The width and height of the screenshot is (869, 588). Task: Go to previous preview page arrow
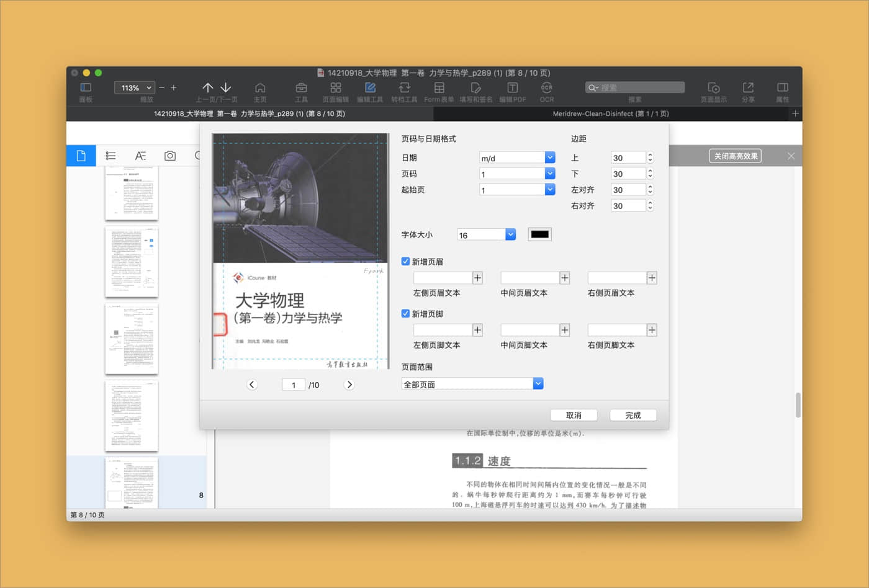252,385
